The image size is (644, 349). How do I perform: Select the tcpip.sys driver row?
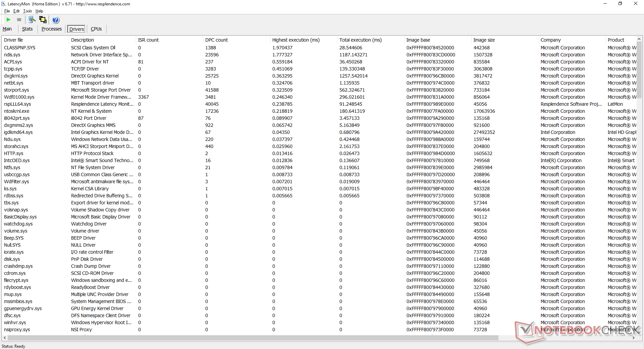click(319, 69)
